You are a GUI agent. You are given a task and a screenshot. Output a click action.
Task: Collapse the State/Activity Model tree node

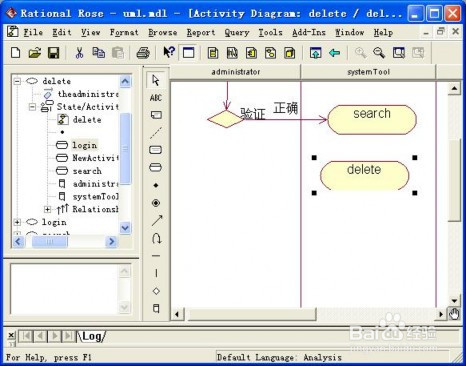32,107
